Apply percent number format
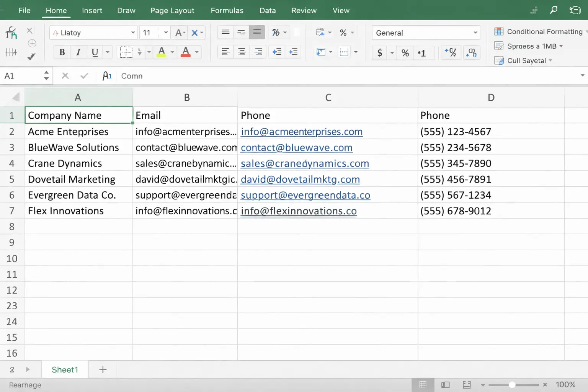This screenshot has width=588, height=392. click(405, 53)
